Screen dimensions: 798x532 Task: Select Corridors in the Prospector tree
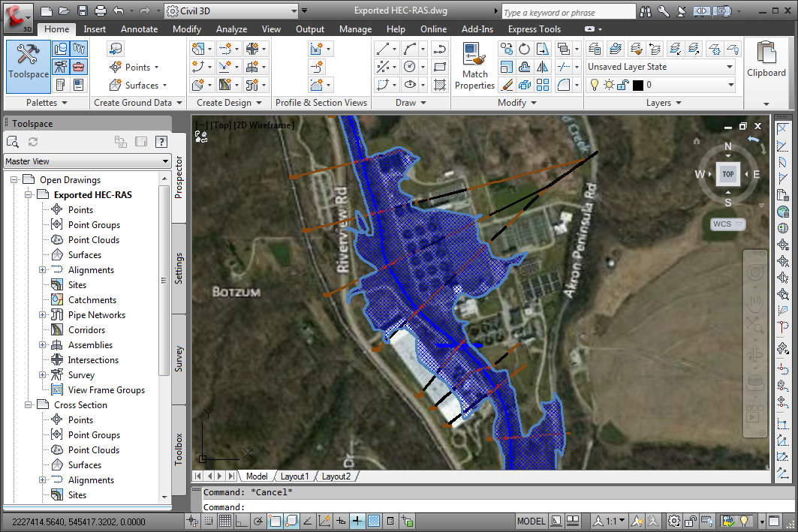(x=86, y=330)
